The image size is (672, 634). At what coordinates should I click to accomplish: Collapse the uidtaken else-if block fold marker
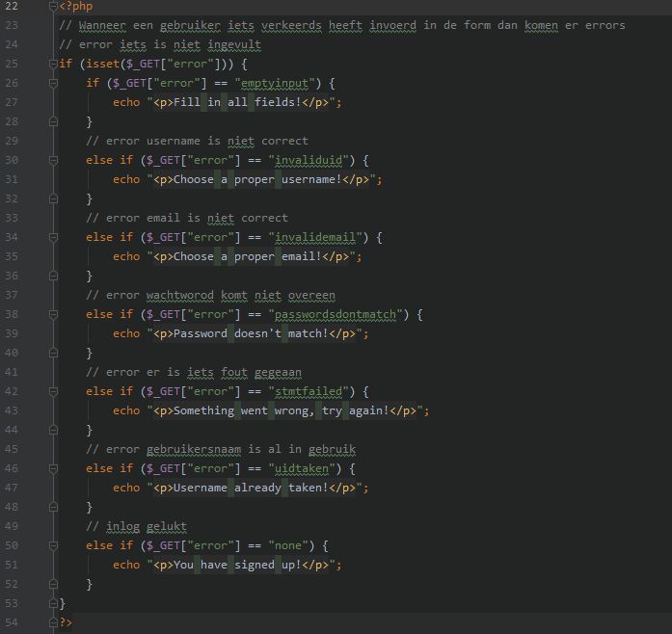pos(53,468)
